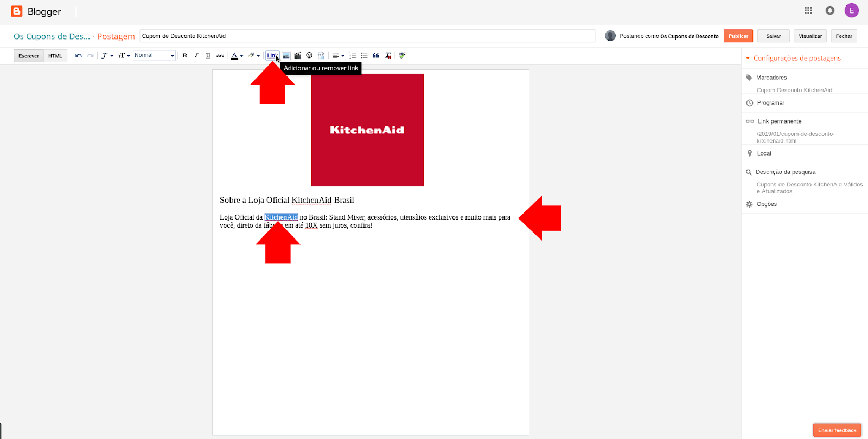Redo the last edit

(91, 55)
